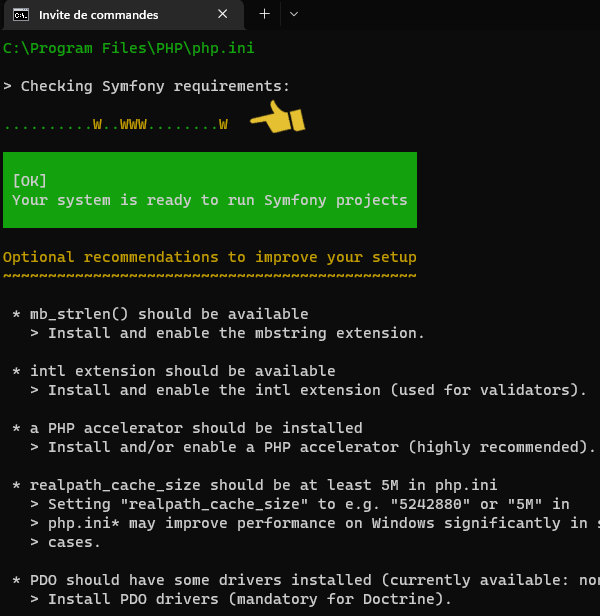
Task: Click the command prompt icon in tab
Action: [x=21, y=15]
